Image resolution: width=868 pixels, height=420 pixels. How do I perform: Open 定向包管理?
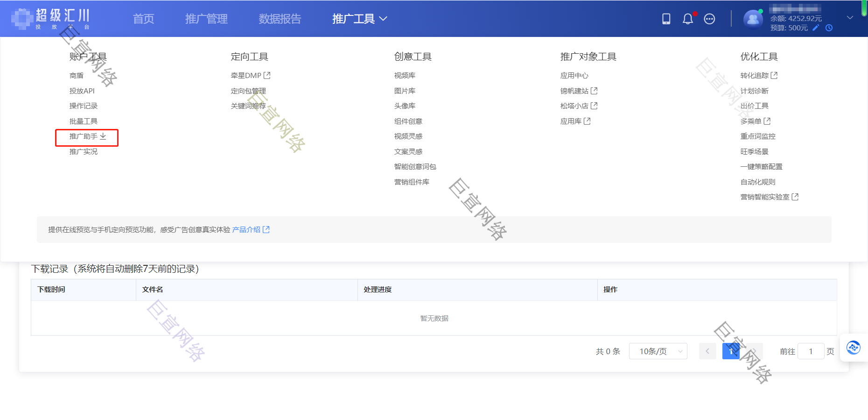coord(248,91)
